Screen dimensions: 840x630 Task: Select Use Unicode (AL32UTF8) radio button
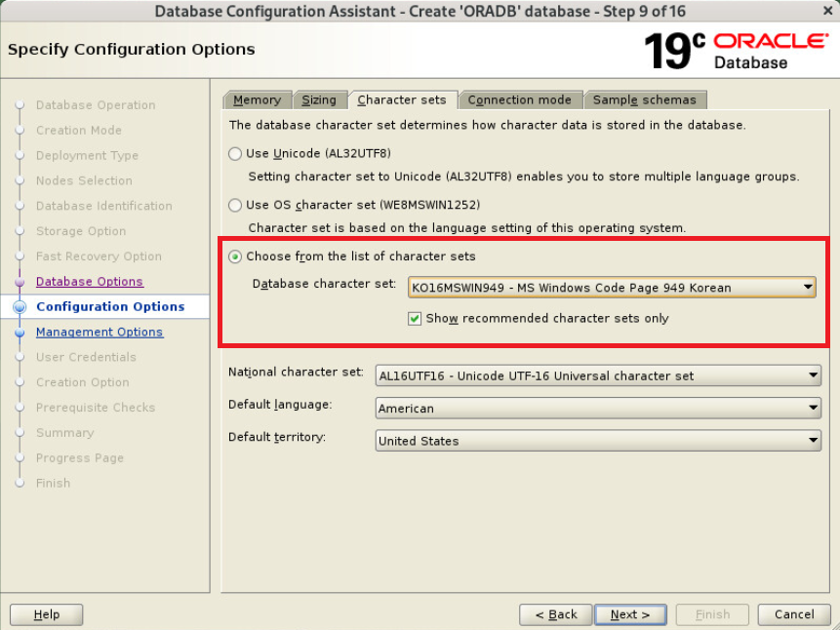[x=235, y=154]
